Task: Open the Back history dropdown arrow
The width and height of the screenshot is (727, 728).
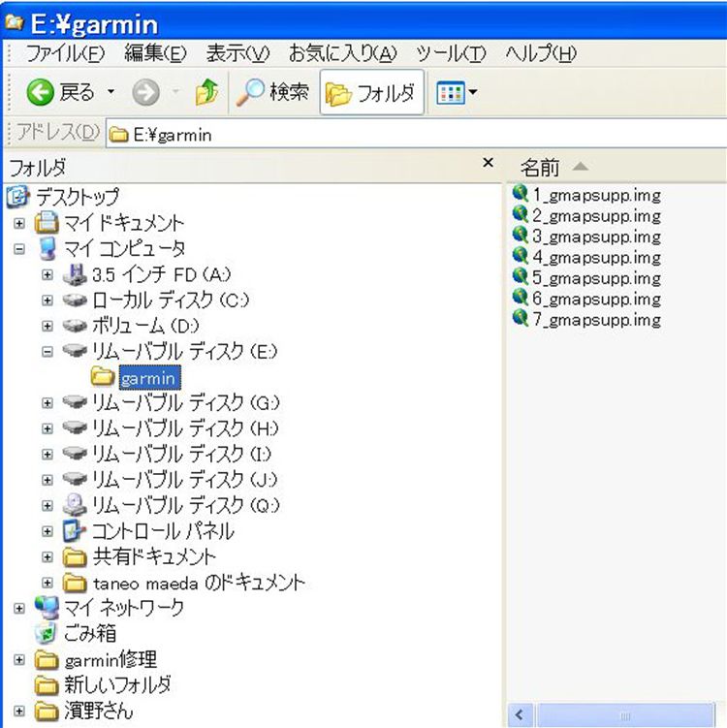Action: (111, 91)
